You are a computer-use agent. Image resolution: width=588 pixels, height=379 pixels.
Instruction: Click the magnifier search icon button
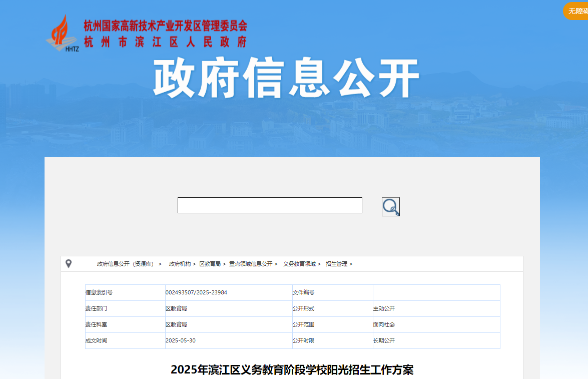point(390,206)
